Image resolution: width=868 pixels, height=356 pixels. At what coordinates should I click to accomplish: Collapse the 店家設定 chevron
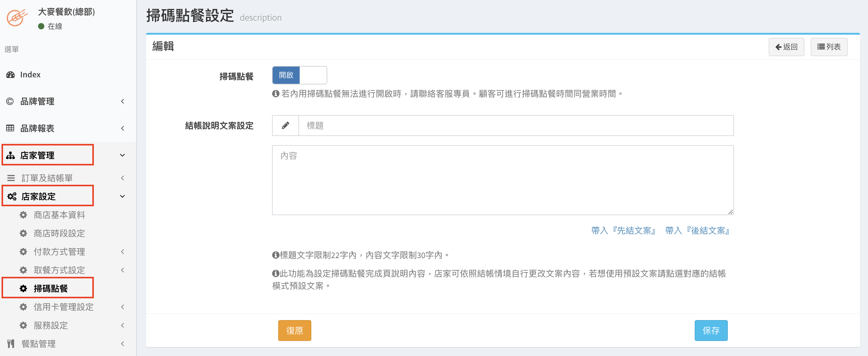click(x=122, y=196)
